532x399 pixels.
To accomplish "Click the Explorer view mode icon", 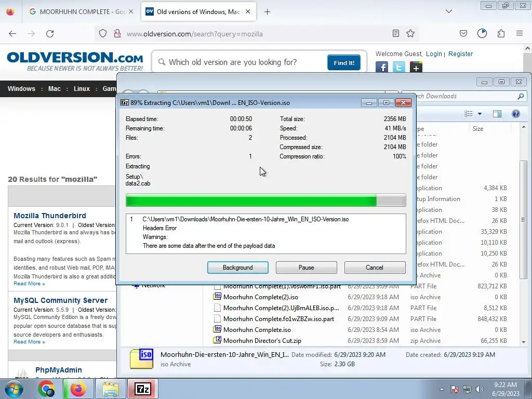I will point(469,114).
